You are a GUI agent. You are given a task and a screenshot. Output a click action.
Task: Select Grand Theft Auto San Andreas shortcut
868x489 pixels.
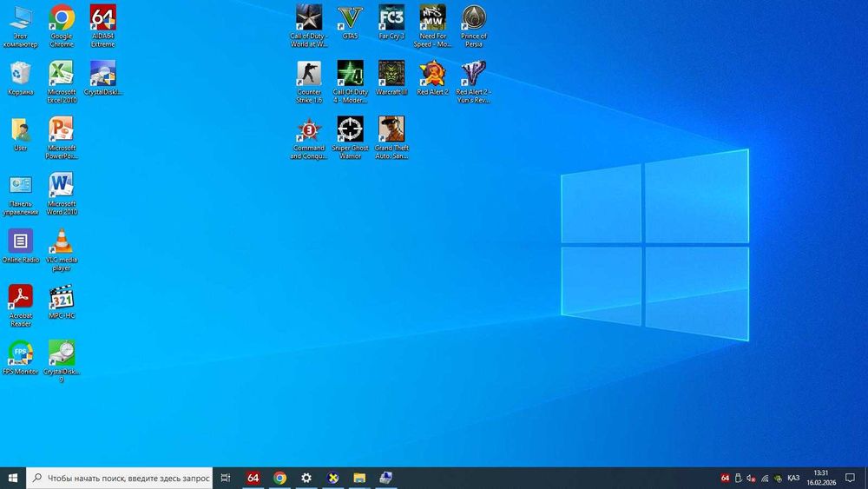click(391, 138)
